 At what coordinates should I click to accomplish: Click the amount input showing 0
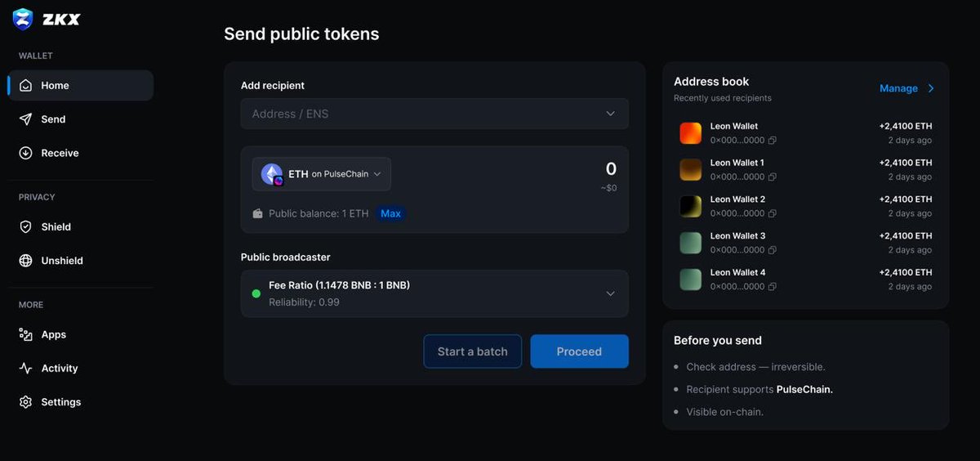pyautogui.click(x=610, y=169)
